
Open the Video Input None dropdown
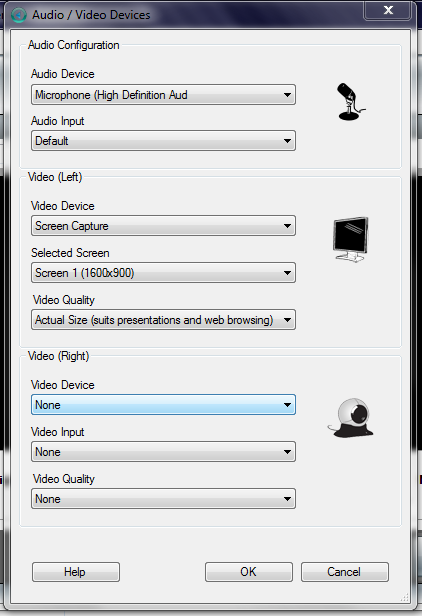[x=163, y=452]
